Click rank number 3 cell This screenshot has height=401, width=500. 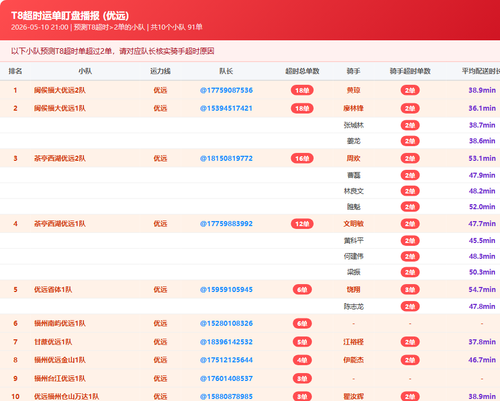point(15,158)
